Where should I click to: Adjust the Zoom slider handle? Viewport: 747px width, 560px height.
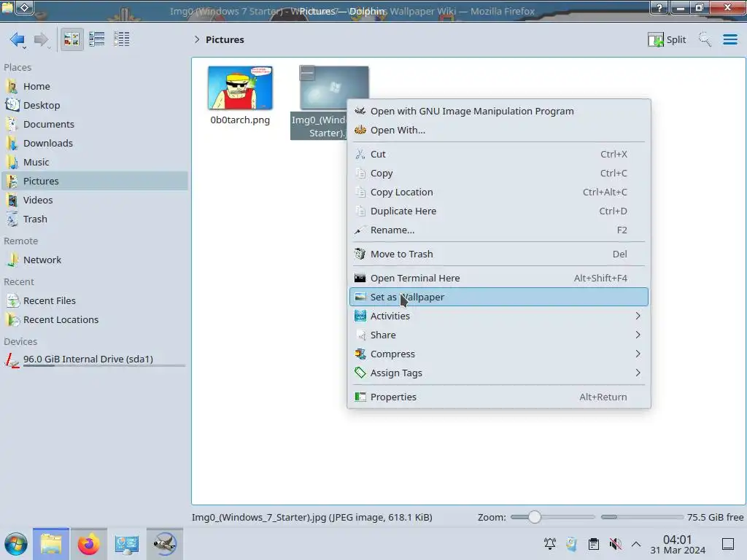click(x=535, y=517)
